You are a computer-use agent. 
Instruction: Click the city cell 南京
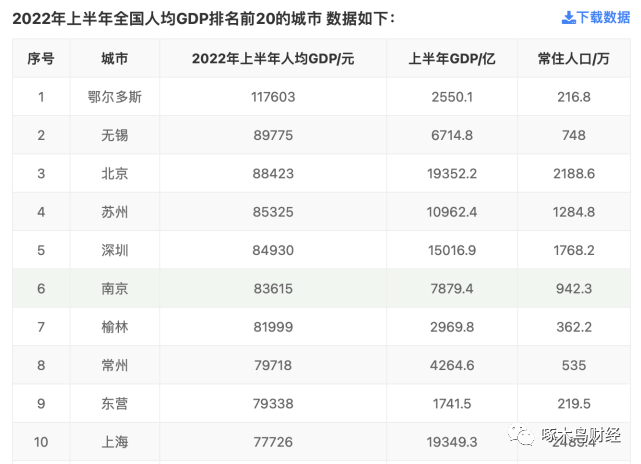tap(114, 289)
